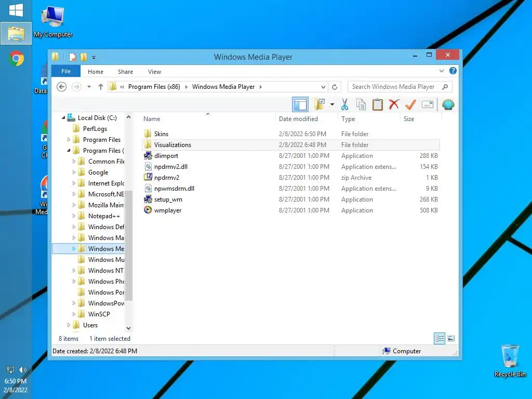The image size is (532, 399).
Task: Switch to the View ribbon tab
Action: tap(154, 72)
